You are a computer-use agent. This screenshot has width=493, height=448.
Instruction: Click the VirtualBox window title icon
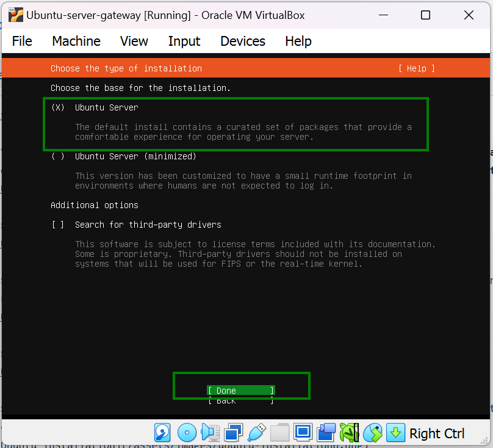coord(16,15)
